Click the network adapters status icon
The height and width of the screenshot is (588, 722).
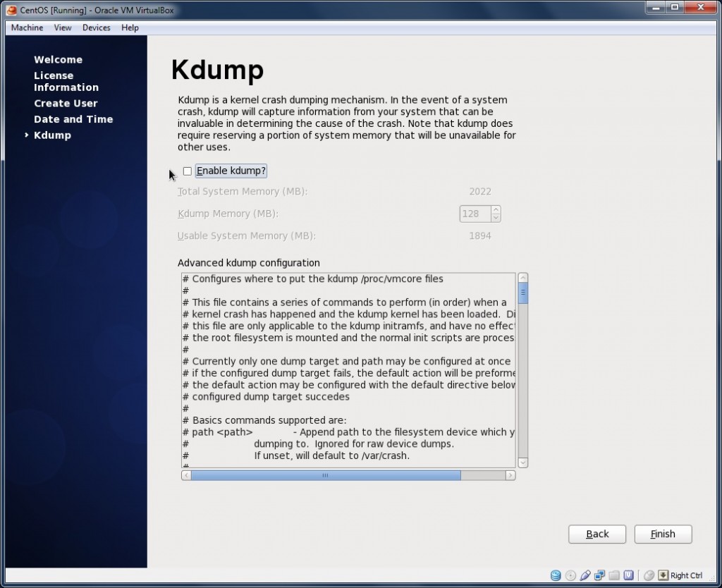pyautogui.click(x=600, y=575)
